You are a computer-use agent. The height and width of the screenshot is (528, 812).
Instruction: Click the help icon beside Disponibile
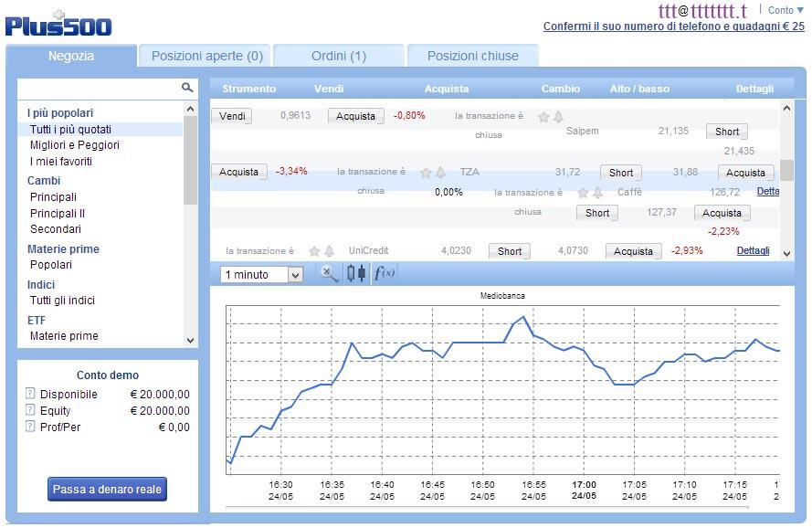[x=30, y=394]
